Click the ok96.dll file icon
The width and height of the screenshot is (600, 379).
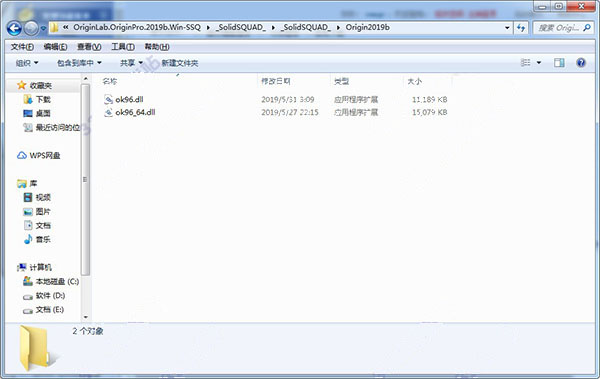click(108, 100)
